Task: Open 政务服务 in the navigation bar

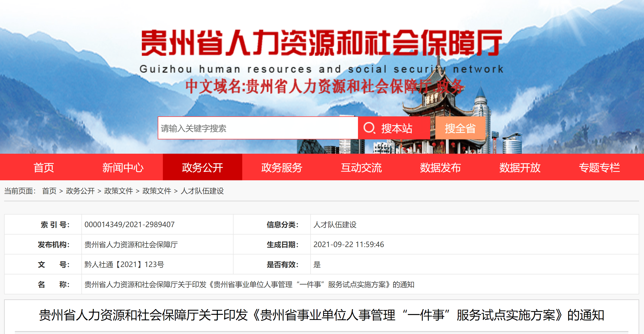Action: click(282, 167)
